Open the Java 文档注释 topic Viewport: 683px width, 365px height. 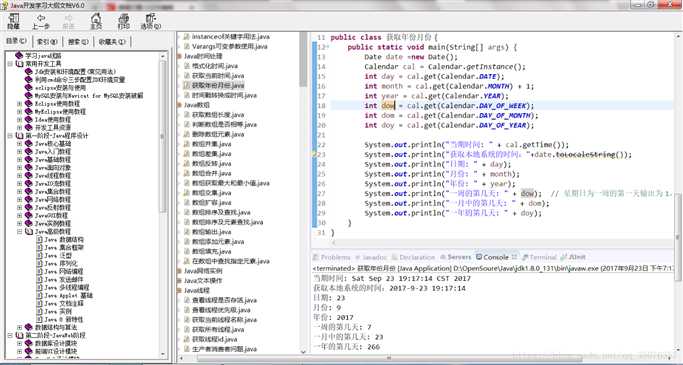tap(64, 303)
